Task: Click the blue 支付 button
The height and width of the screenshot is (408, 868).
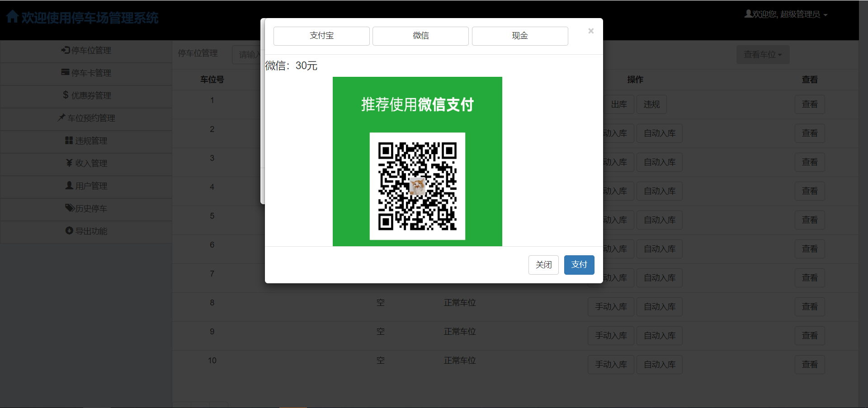Action: coord(579,265)
